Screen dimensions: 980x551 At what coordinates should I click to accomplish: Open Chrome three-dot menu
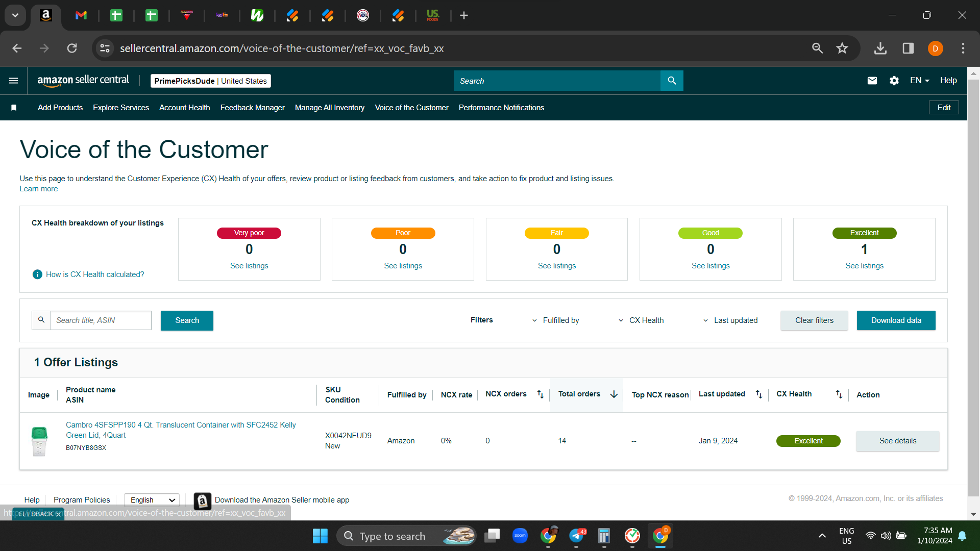click(x=963, y=48)
